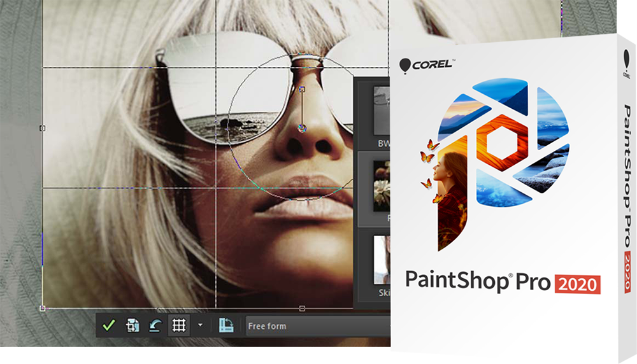The image size is (637, 364).
Task: Open the composition guide dropdown arrow
Action: pyautogui.click(x=200, y=325)
